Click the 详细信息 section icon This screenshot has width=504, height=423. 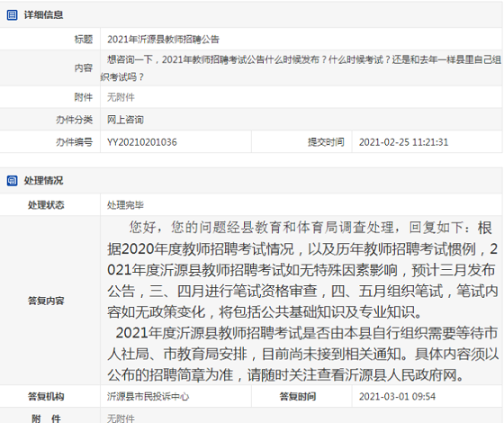12,14
